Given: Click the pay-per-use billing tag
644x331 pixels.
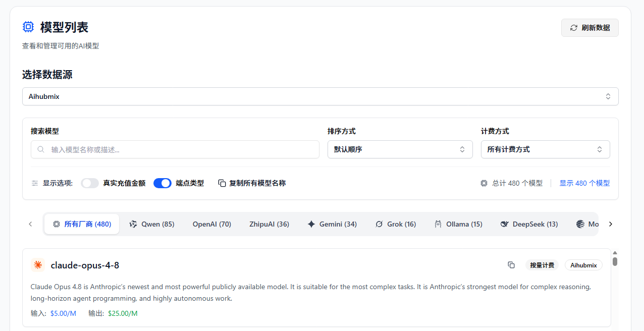Looking at the screenshot, I should click(542, 265).
